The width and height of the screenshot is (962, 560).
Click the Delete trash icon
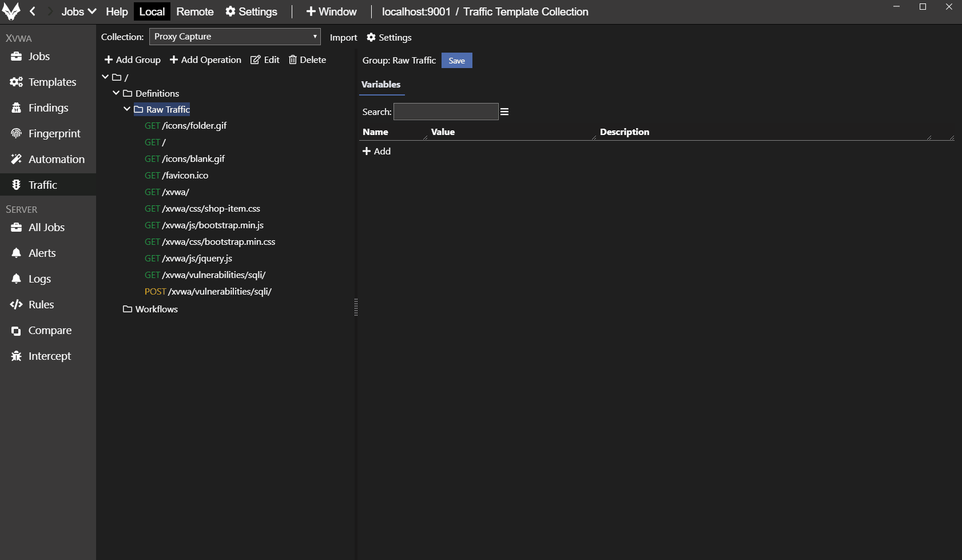pos(293,59)
